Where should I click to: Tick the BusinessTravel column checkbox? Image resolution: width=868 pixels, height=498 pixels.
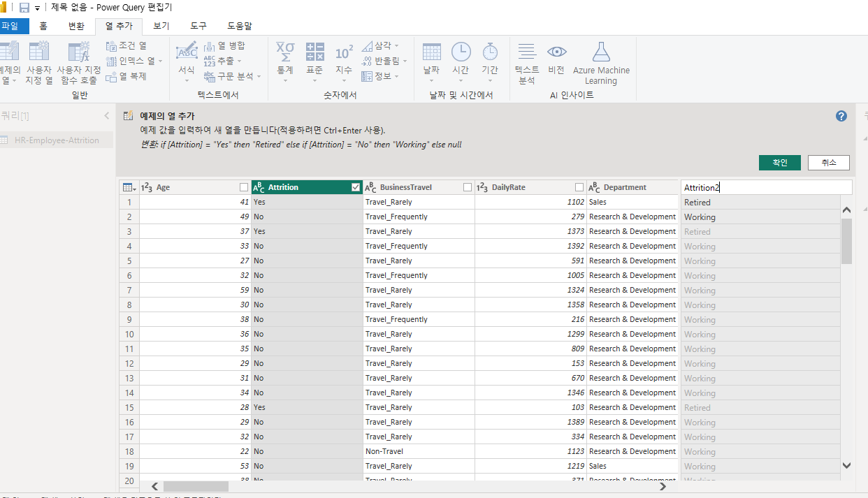tap(468, 187)
